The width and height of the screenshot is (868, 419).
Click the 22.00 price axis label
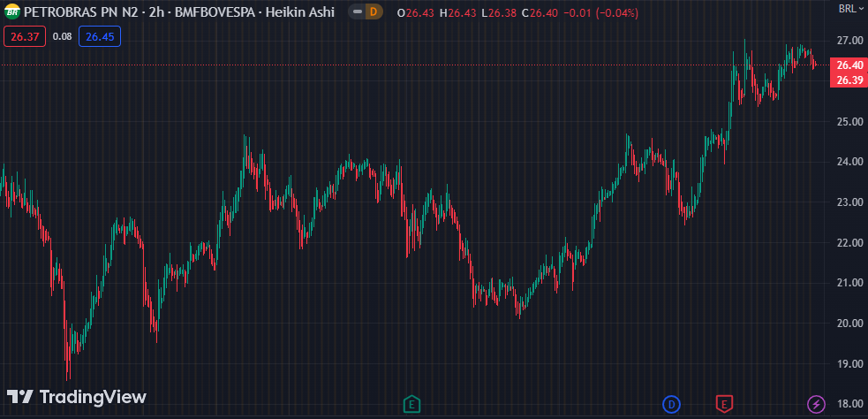(849, 243)
